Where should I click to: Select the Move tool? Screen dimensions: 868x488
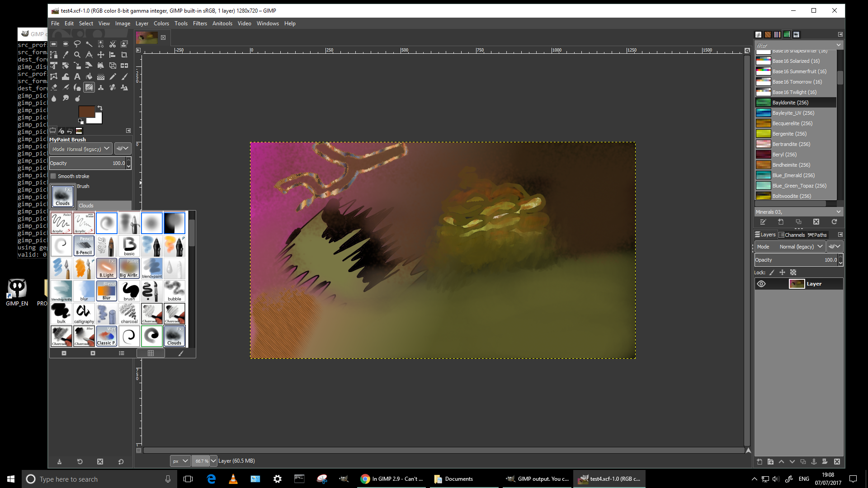pyautogui.click(x=101, y=55)
